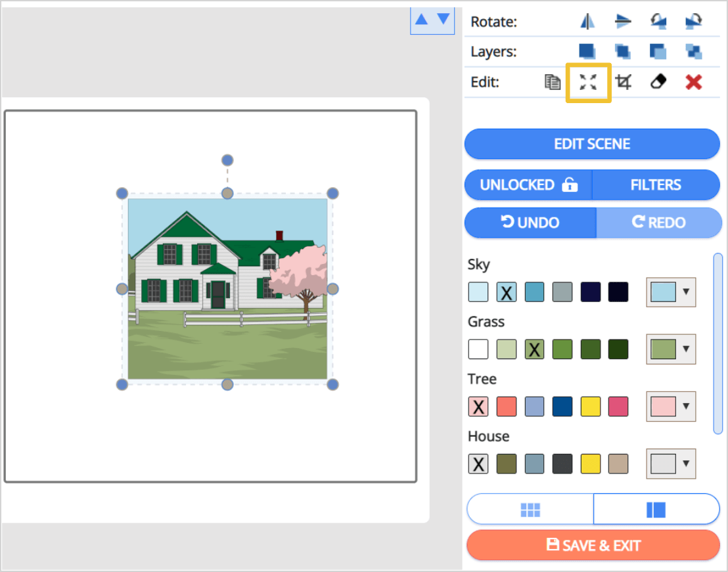Select the crop tool icon
728x572 pixels.
(x=623, y=82)
